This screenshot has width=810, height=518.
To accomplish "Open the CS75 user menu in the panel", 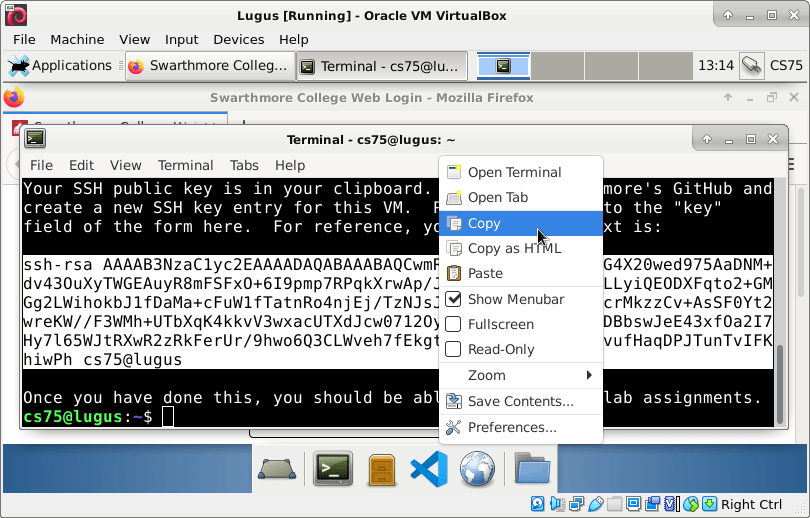I will tap(786, 66).
